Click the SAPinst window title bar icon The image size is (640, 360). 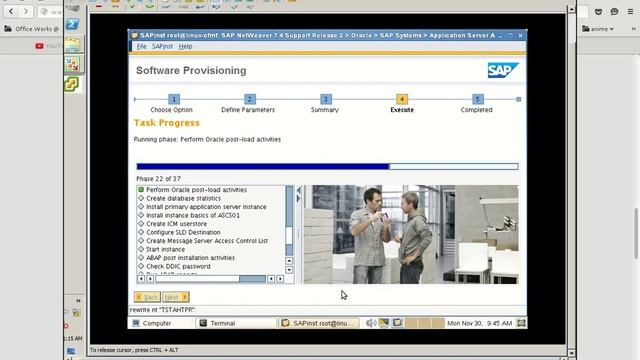coord(134,36)
